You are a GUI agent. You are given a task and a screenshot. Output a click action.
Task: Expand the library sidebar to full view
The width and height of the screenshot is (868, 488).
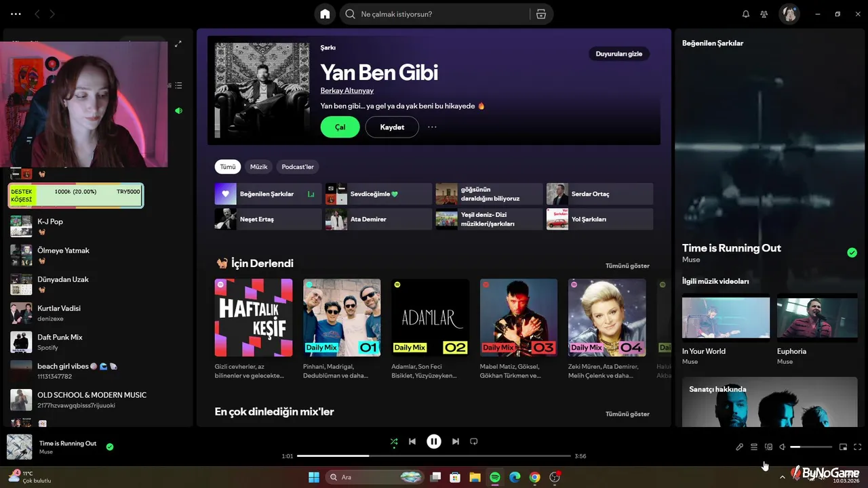[178, 44]
